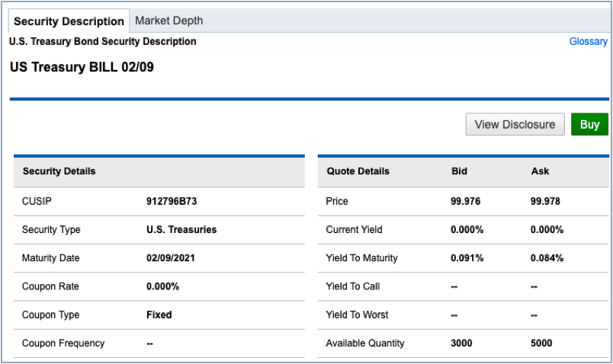The width and height of the screenshot is (613, 364).
Task: Click the Quote Details column header
Action: [358, 171]
